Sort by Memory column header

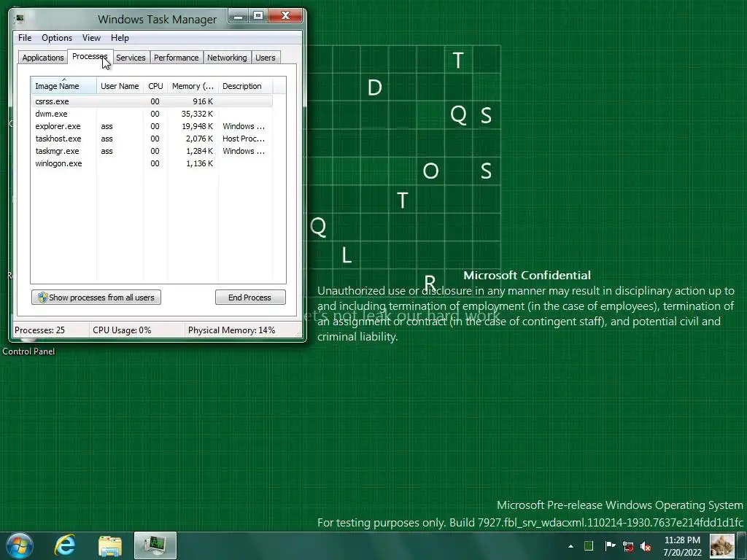click(193, 86)
